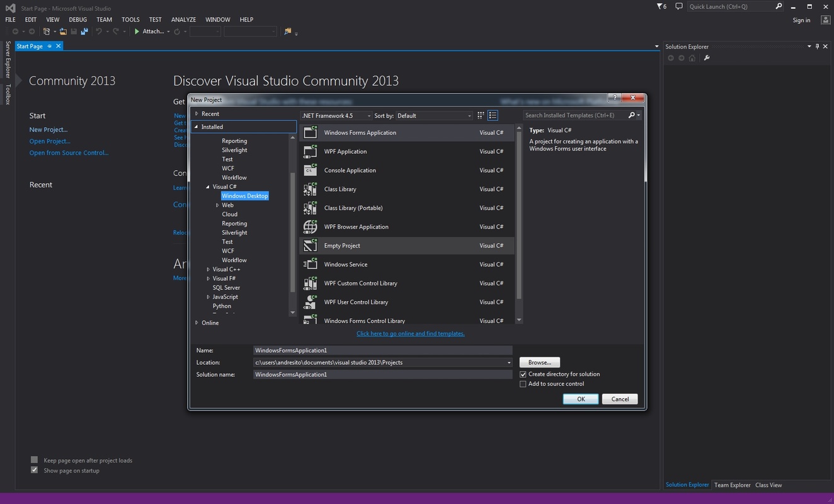Screen dimensions: 834x504
Task: Click the Find in Files folder icon
Action: pyautogui.click(x=288, y=31)
